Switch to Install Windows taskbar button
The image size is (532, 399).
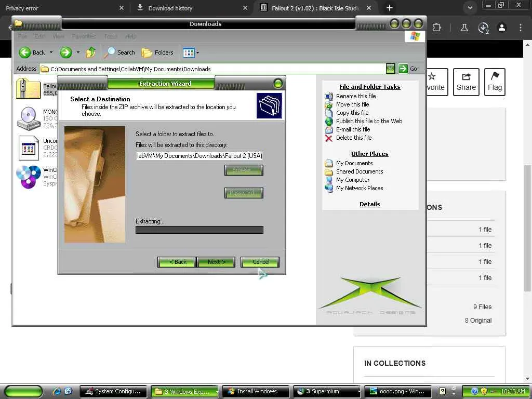coord(256,392)
